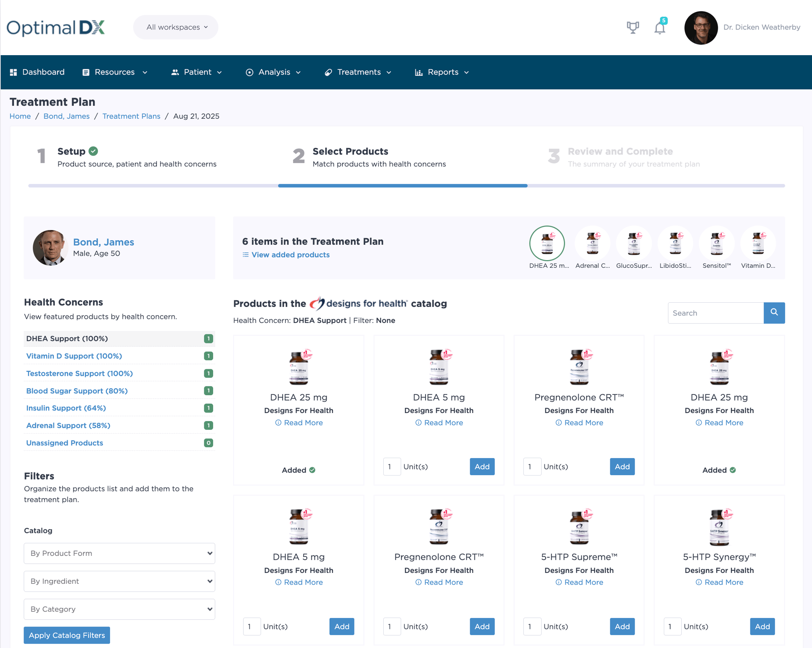Select DHEA Support health concern row
This screenshot has height=648, width=812.
[119, 338]
